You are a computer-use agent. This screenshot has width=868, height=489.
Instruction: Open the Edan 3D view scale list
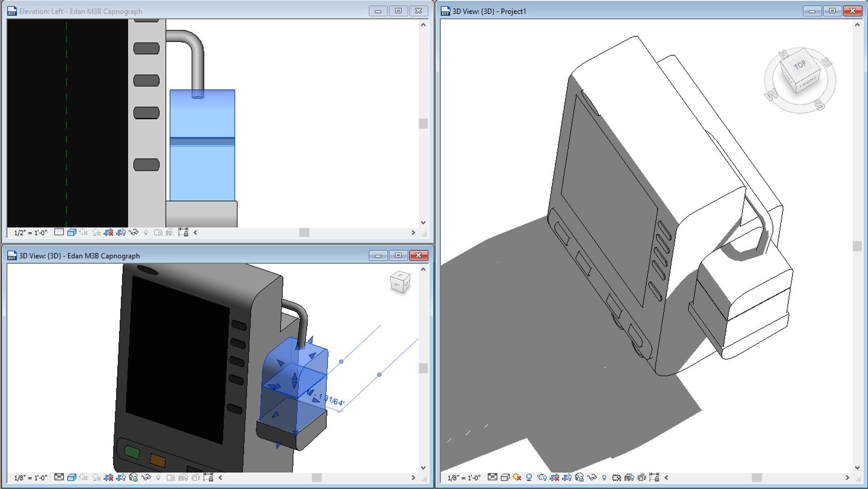(x=31, y=478)
